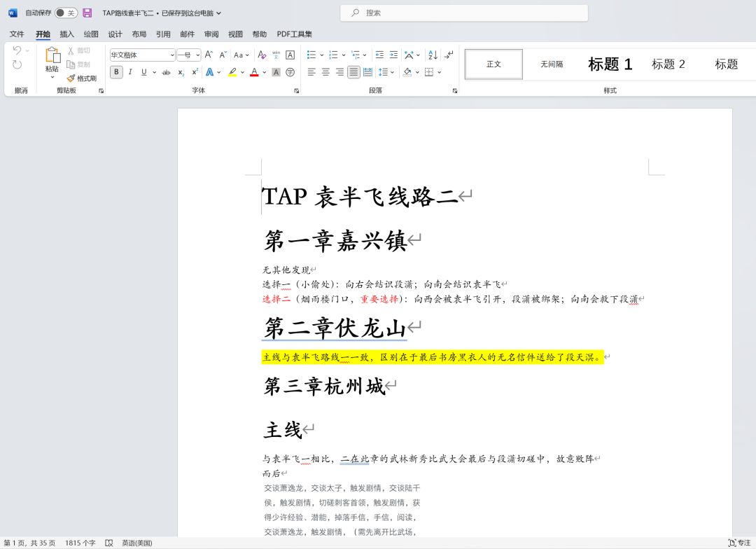Viewport: 756px width, 549px height.
Task: Apply the 标题 1 style
Action: coord(610,64)
